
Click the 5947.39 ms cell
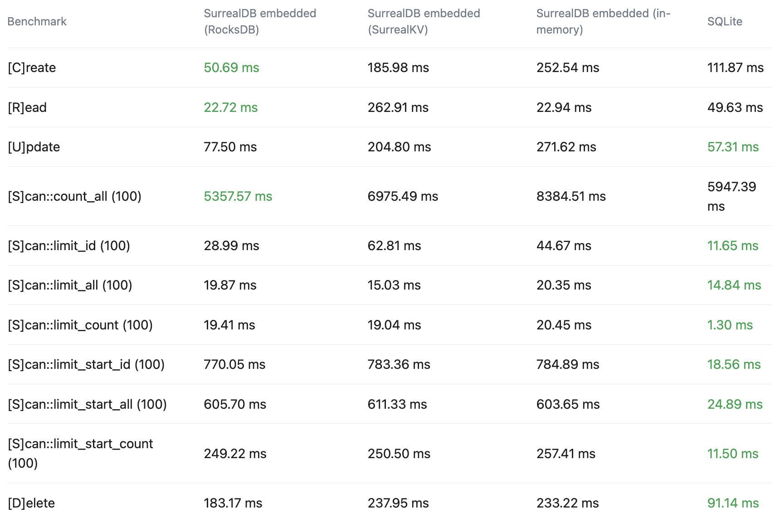pos(732,196)
